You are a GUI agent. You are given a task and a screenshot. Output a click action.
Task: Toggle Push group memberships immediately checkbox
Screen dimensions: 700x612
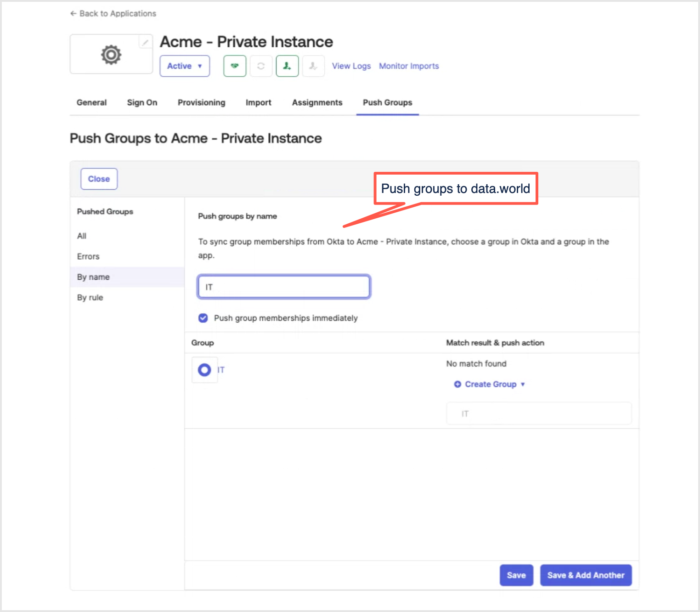click(203, 318)
